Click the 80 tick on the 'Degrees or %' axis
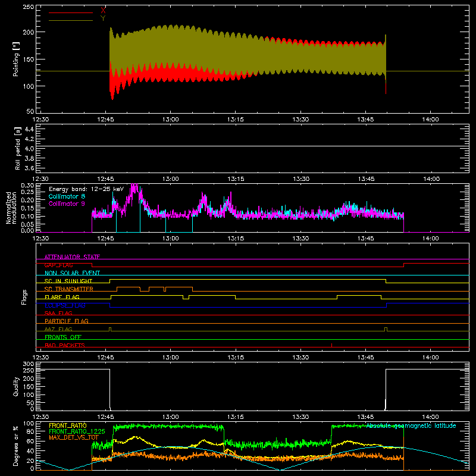This screenshot has height=476, width=476. pyautogui.click(x=30, y=432)
